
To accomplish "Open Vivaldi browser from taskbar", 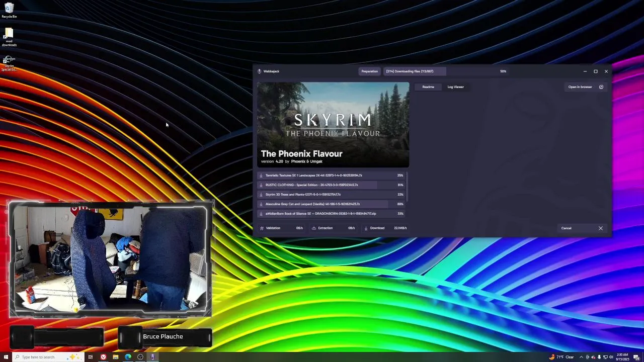I will pos(103,357).
